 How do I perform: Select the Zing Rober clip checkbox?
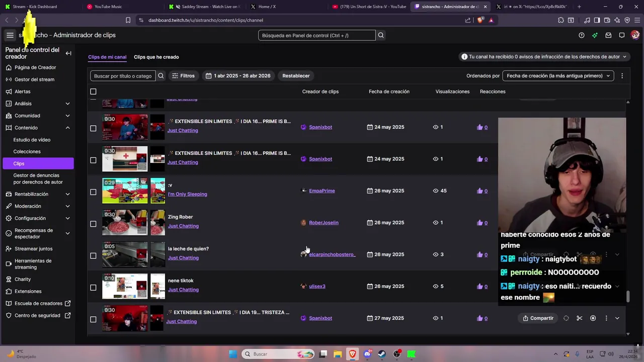93,224
